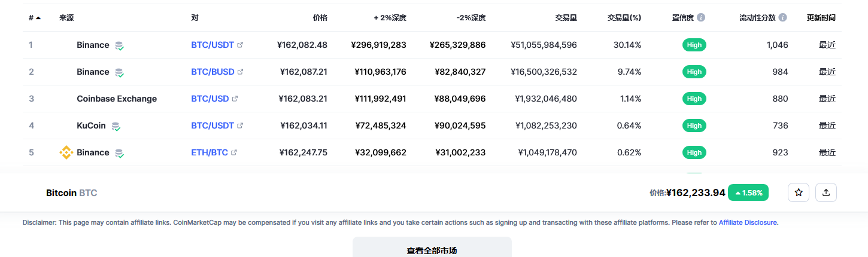The height and width of the screenshot is (257, 868).
Task: Open the external-link icon next to ETH/BTC
Action: click(234, 152)
